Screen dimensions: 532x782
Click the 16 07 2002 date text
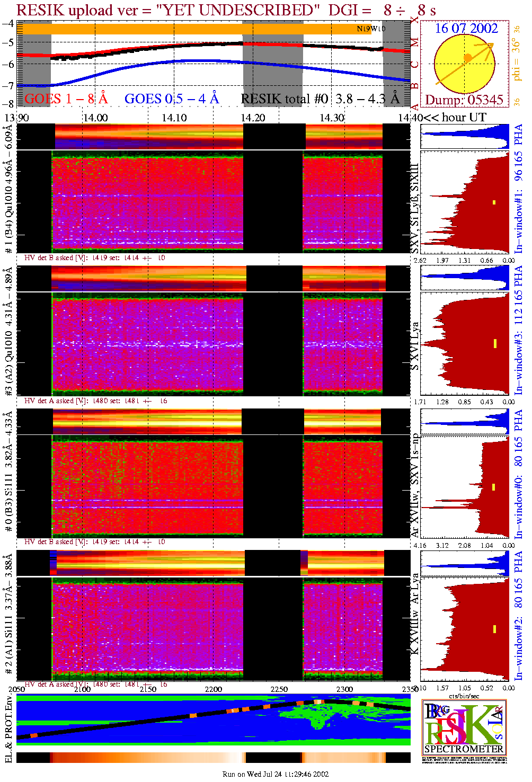(466, 28)
